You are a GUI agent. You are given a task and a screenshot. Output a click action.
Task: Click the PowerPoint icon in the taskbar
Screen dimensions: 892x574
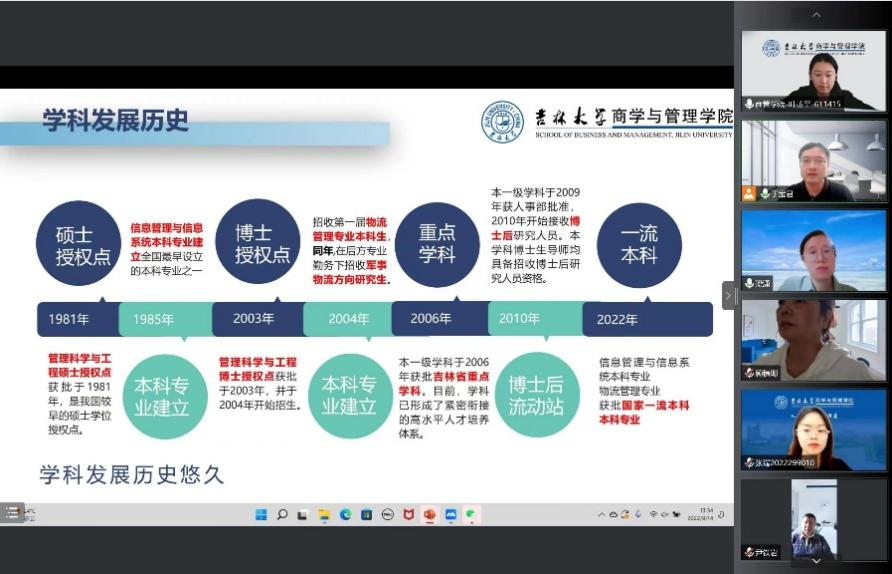[430, 514]
